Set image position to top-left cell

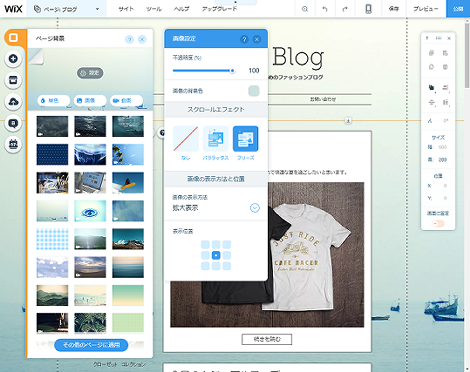(x=205, y=245)
